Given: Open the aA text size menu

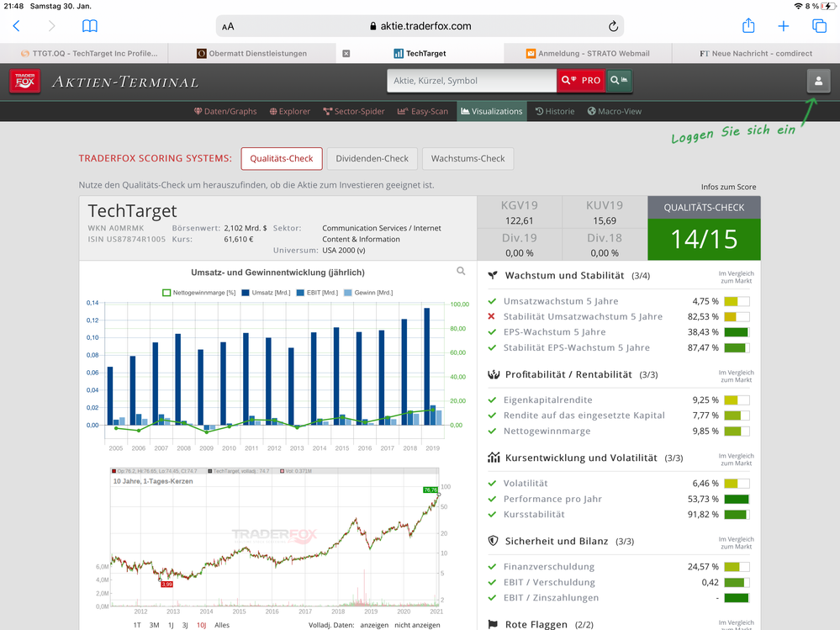Looking at the screenshot, I should click(228, 26).
